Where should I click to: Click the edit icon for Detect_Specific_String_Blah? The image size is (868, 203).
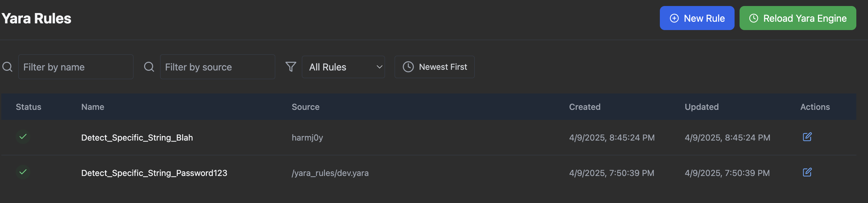click(x=807, y=137)
